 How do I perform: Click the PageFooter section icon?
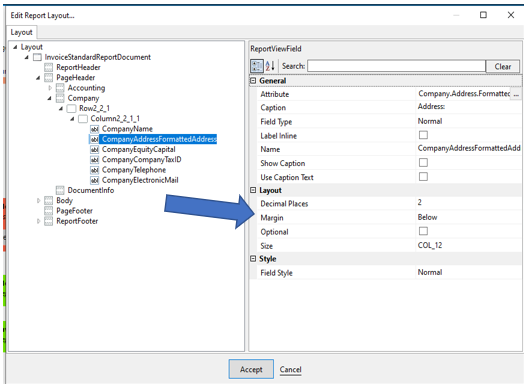coord(49,211)
